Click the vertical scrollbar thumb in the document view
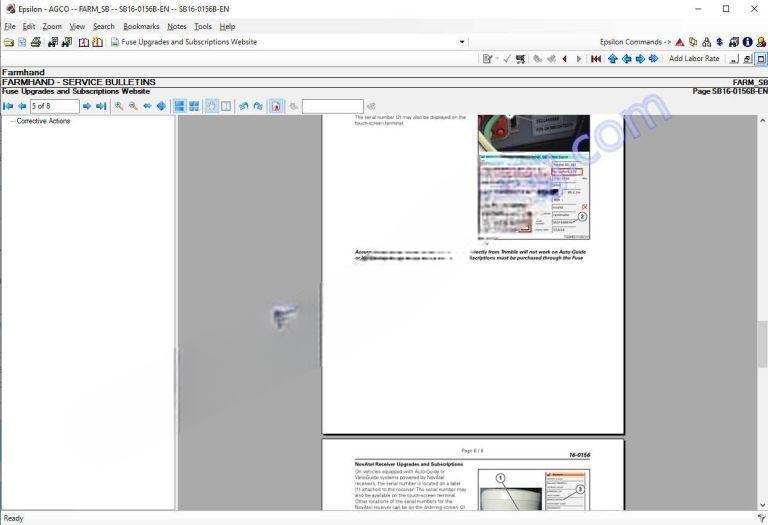Viewport: 768px width, 525px height. [762, 344]
